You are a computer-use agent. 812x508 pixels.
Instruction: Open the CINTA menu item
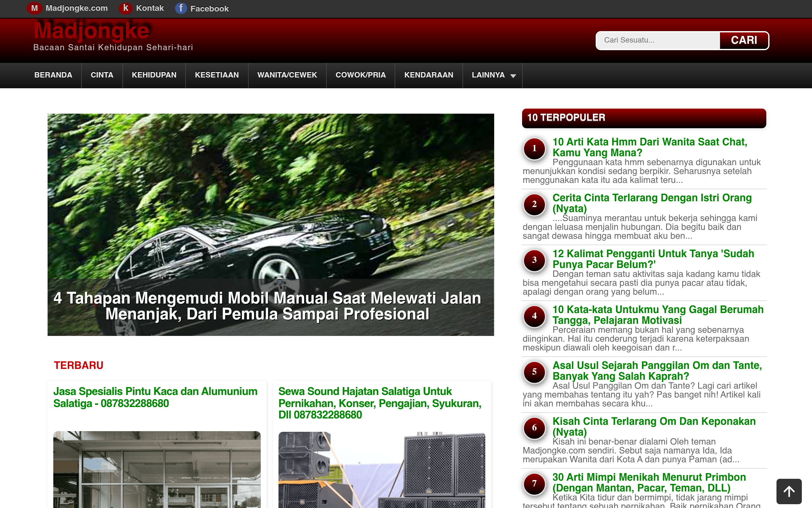pos(102,75)
